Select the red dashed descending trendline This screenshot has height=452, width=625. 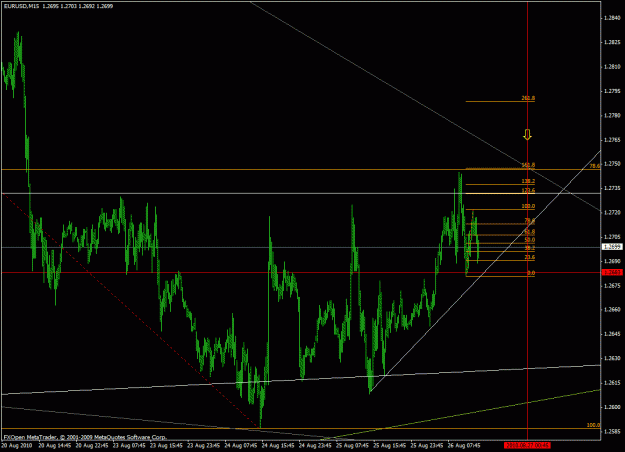tap(132, 311)
